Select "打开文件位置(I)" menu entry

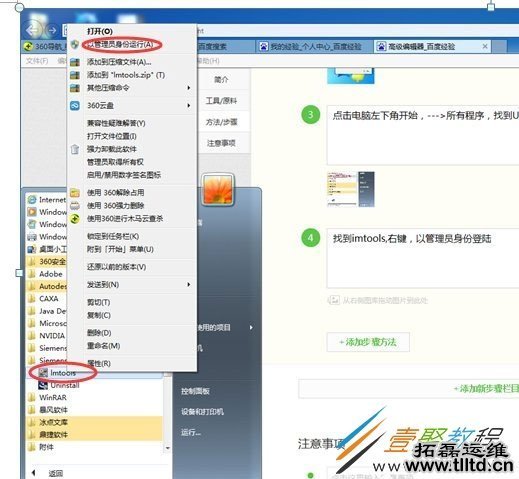pyautogui.click(x=111, y=136)
